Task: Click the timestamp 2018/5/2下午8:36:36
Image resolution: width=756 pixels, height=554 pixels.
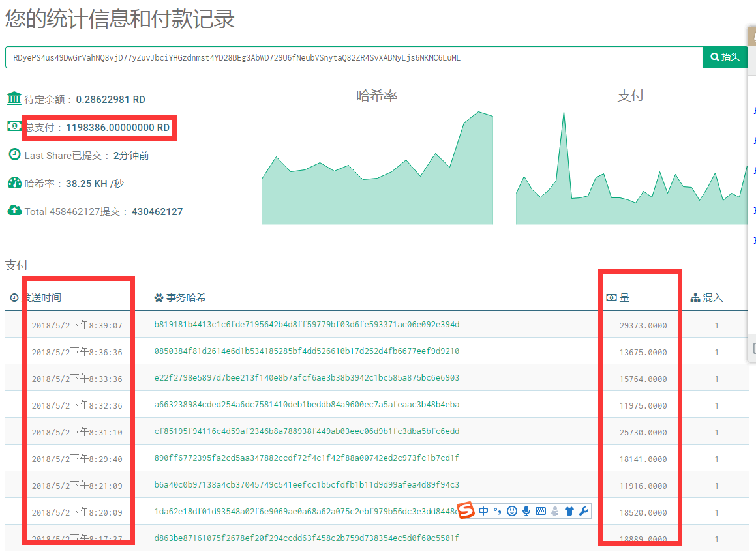Action: point(77,352)
